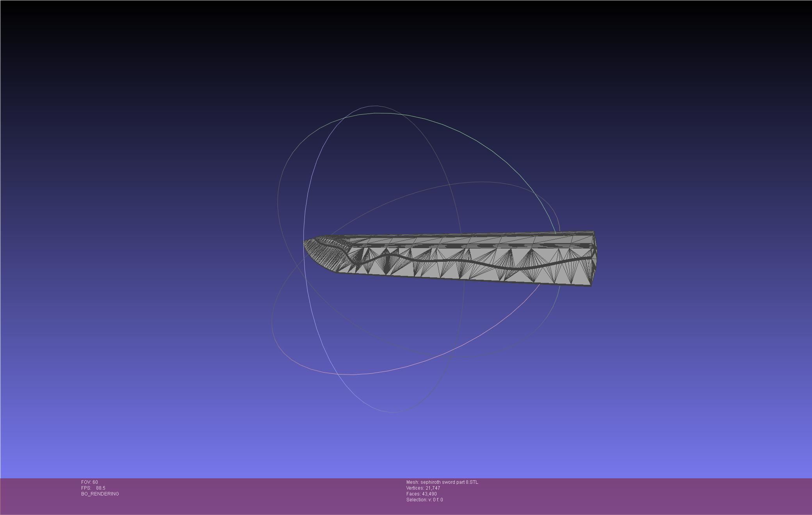Click the Vertices: 21,747 count

pyautogui.click(x=423, y=488)
